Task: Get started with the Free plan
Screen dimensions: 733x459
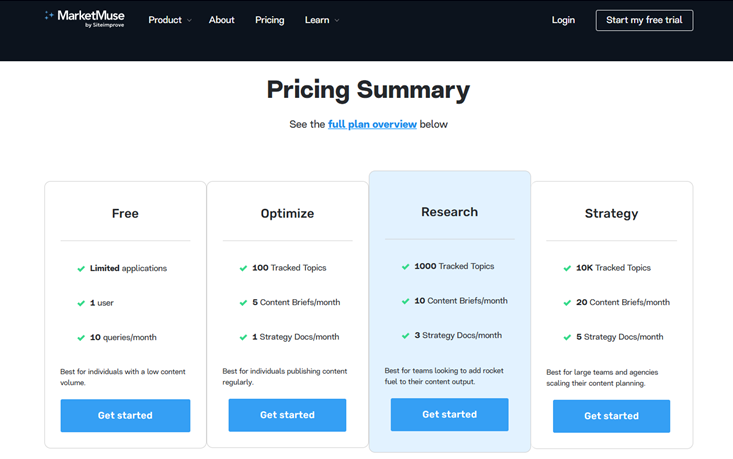Action: click(125, 415)
